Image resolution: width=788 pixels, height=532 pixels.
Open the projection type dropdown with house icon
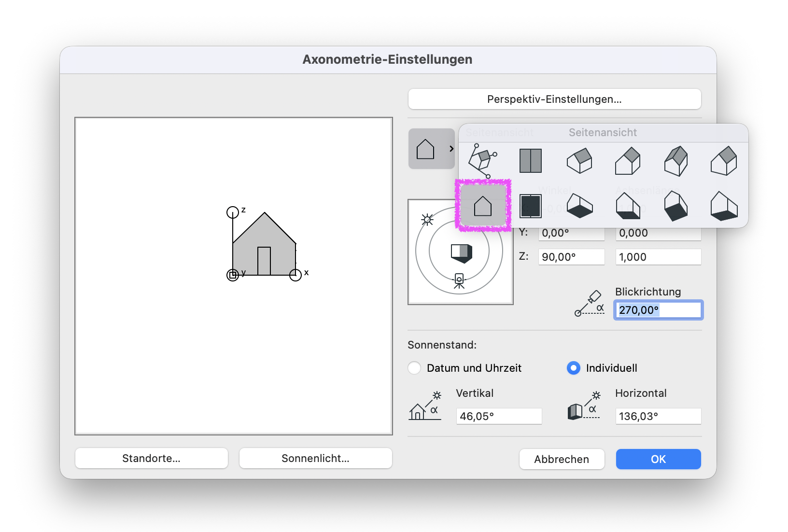coord(432,149)
